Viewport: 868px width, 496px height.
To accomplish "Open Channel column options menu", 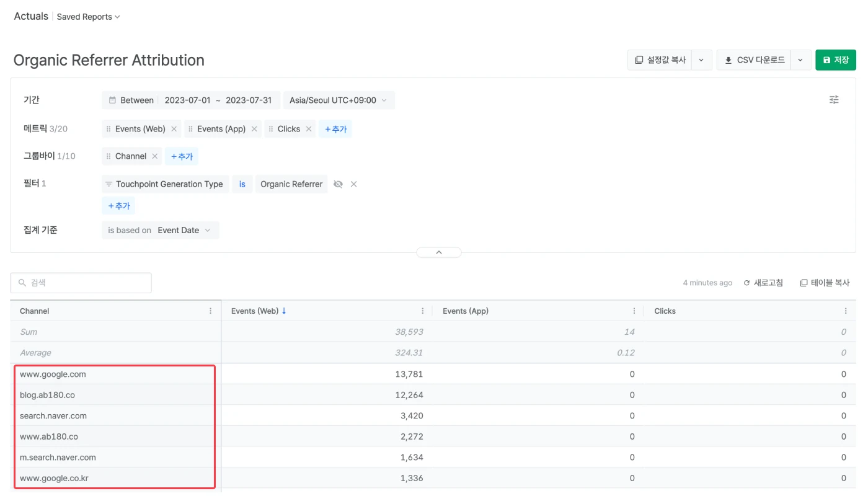I will (211, 311).
